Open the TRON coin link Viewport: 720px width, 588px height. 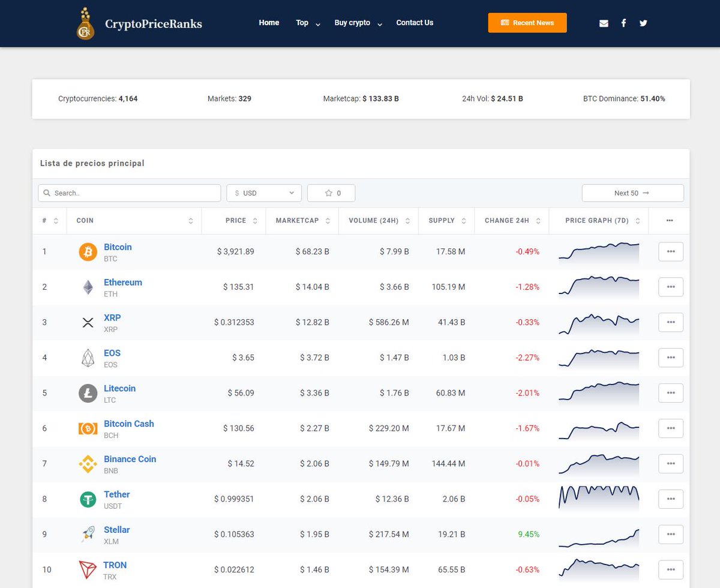[x=115, y=565]
